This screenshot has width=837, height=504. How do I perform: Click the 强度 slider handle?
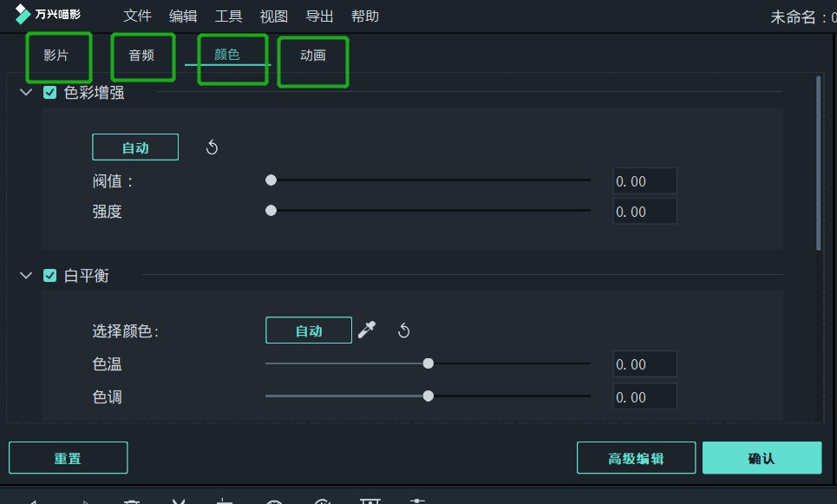271,211
